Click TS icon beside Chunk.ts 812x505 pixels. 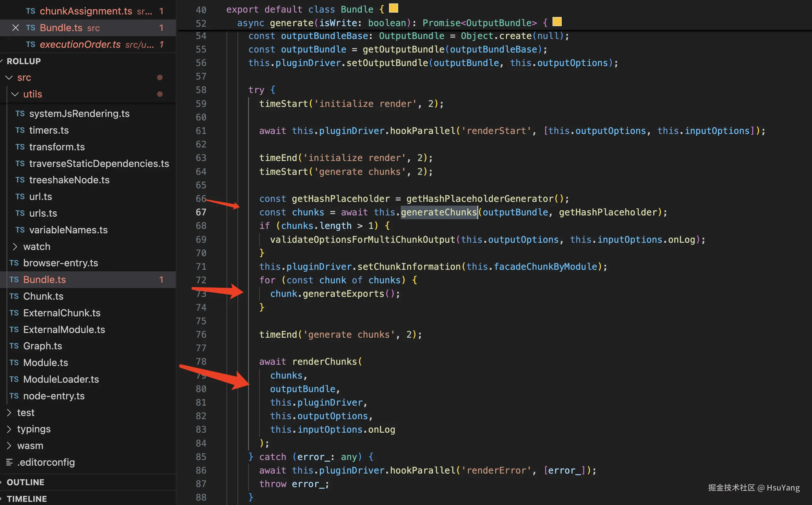coord(14,296)
